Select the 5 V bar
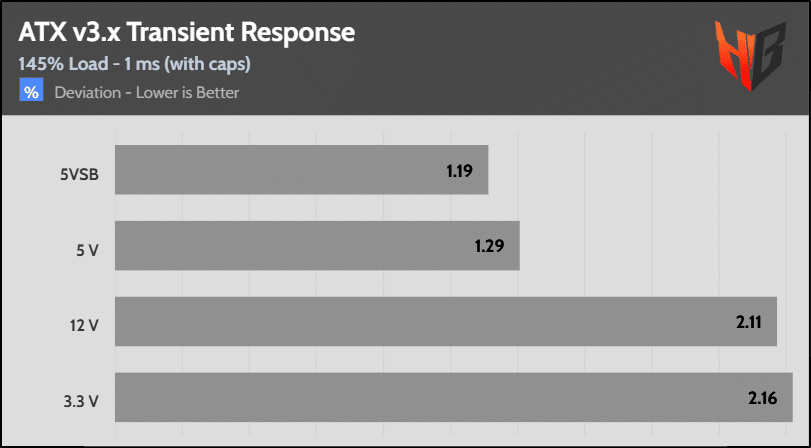This screenshot has width=811, height=448. pos(317,246)
